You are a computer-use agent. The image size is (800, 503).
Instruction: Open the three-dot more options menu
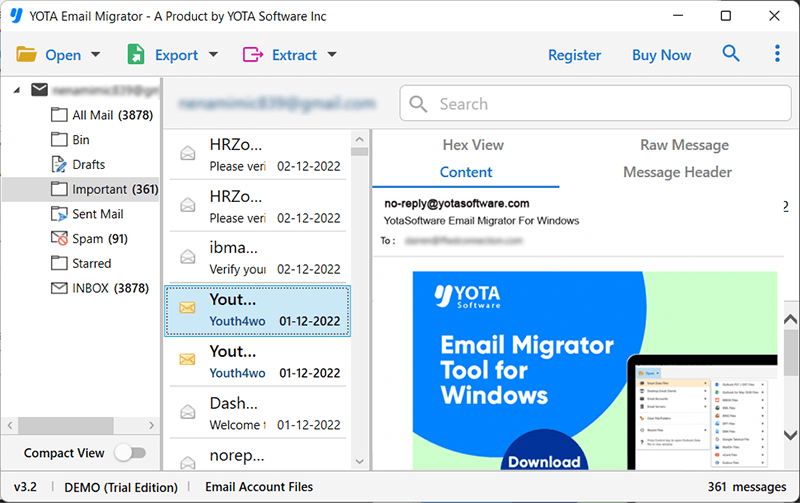click(777, 53)
